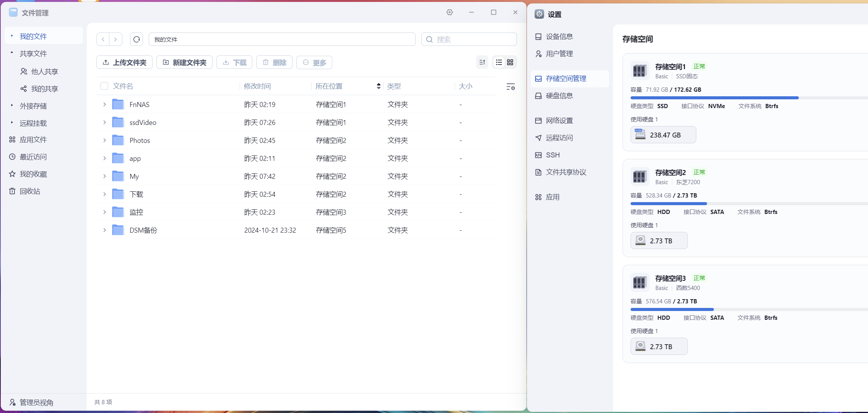Viewport: 868px width, 413px height.
Task: Open column settings icon in table header
Action: click(510, 87)
